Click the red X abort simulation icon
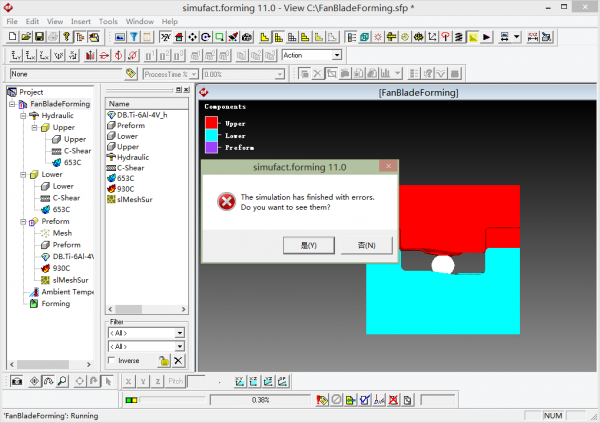 click(x=393, y=400)
